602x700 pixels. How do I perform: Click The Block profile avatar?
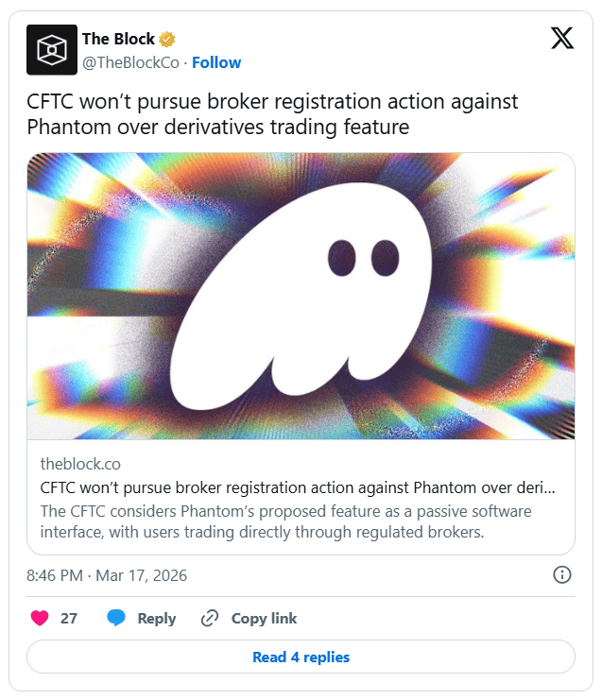[x=51, y=50]
